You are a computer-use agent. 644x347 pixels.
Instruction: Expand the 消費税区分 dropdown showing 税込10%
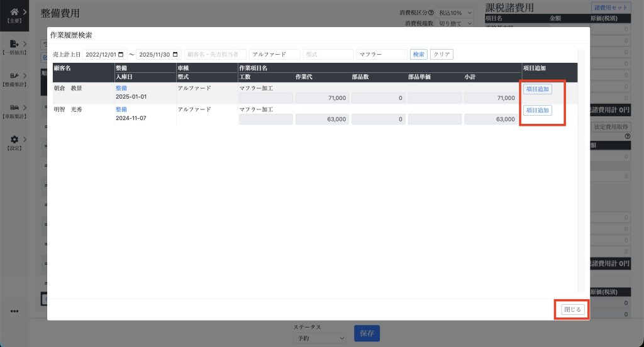(x=455, y=13)
